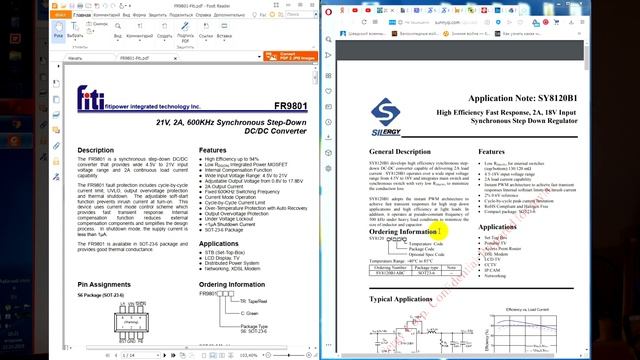The height and width of the screenshot is (360, 640).
Task: Open the Вид zoom tool dropdown in ribbon
Action: tap(118, 31)
